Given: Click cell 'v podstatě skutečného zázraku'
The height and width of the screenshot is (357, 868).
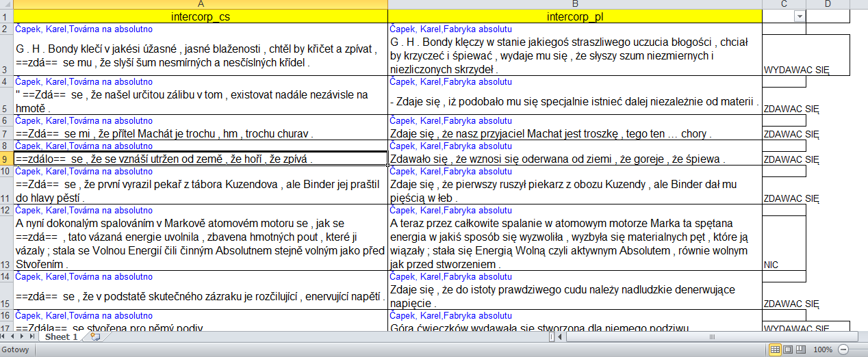Looking at the screenshot, I should point(201,296).
